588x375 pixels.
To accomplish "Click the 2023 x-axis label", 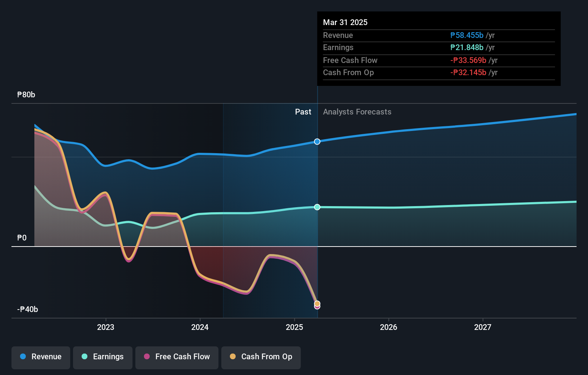I will 106,327.
